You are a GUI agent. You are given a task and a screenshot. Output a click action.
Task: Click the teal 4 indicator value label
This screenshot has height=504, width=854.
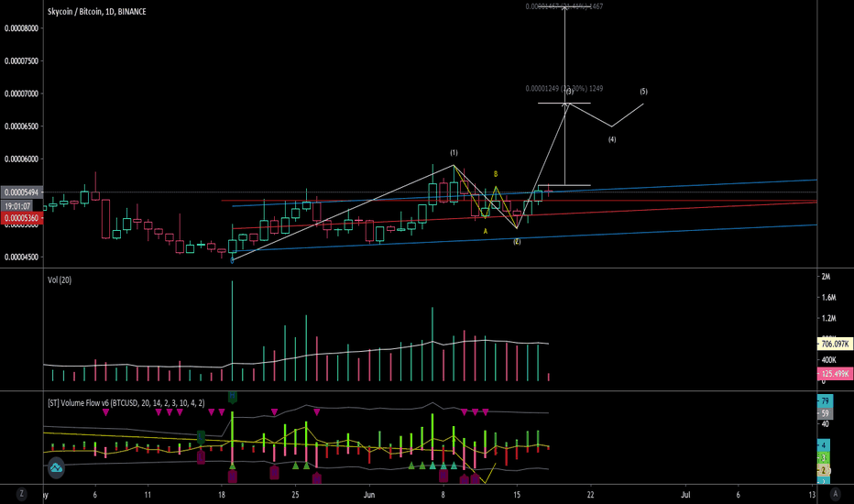[x=824, y=445]
